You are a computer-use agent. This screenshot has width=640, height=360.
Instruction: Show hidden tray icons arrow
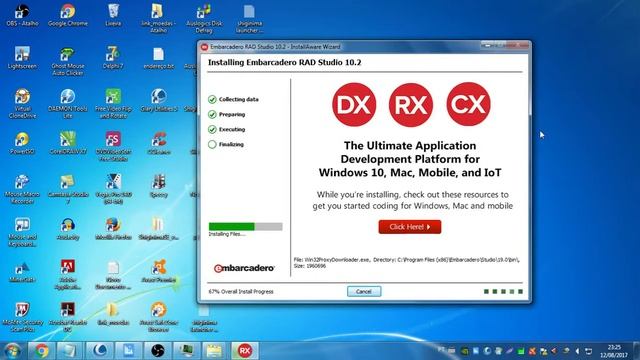tap(577, 351)
